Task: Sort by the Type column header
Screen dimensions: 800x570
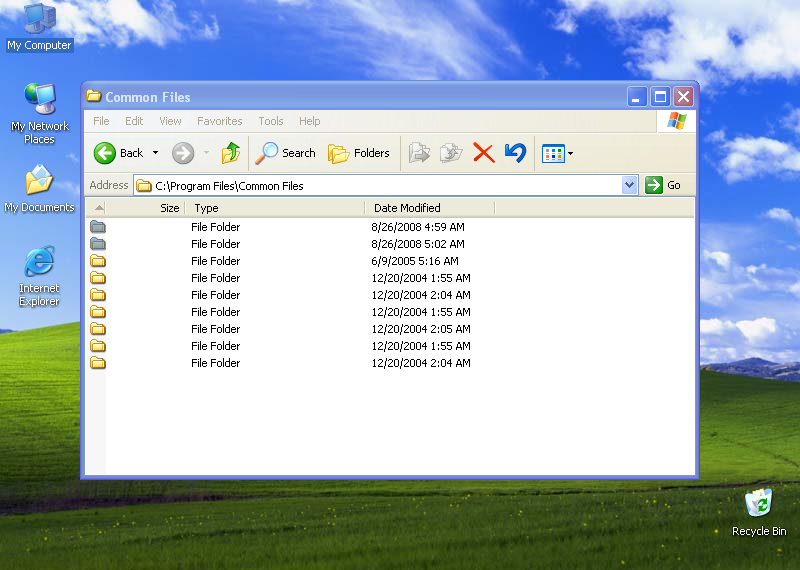Action: [x=274, y=208]
